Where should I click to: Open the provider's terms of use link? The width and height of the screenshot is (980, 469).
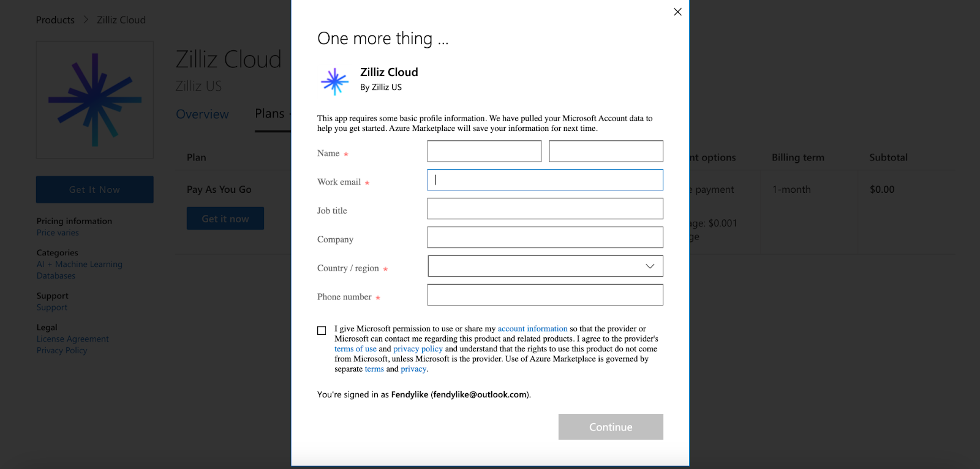point(355,349)
